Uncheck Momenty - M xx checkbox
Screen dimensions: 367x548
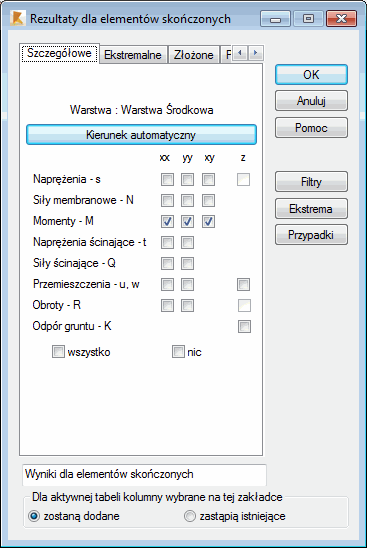pos(167,222)
